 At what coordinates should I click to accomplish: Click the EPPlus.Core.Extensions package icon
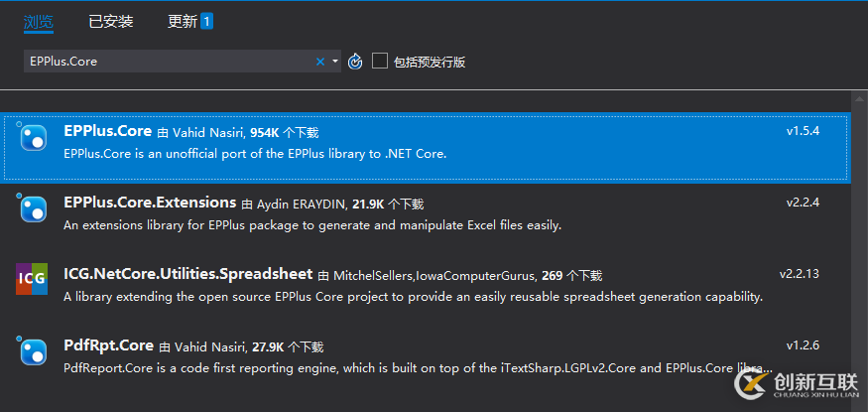coord(33,209)
